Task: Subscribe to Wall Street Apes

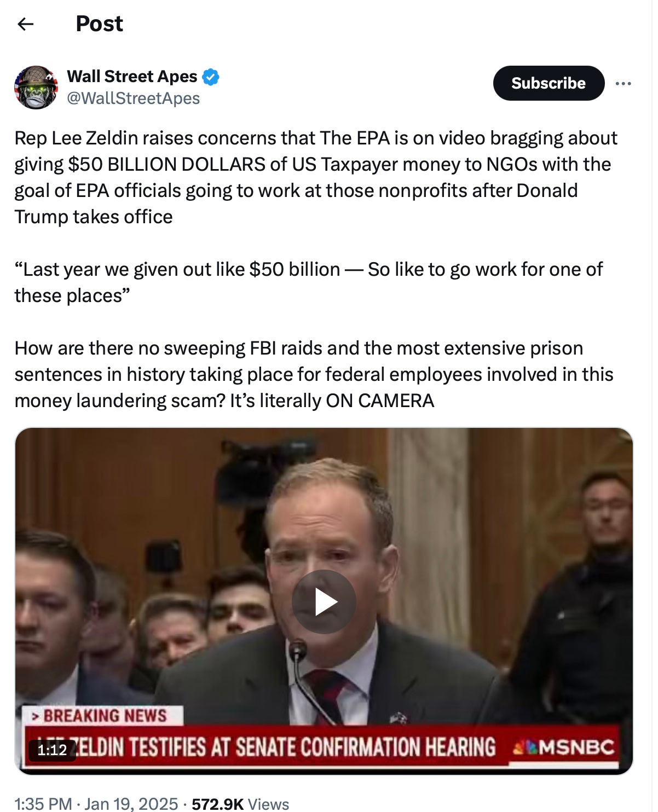Action: pyautogui.click(x=549, y=83)
